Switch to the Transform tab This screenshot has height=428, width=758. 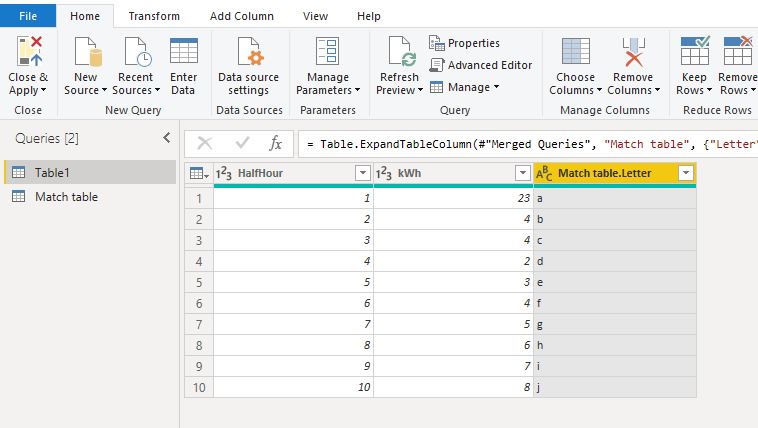point(154,16)
